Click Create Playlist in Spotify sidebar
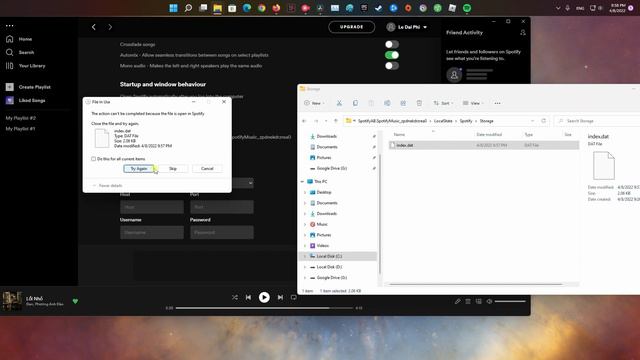 [28, 87]
